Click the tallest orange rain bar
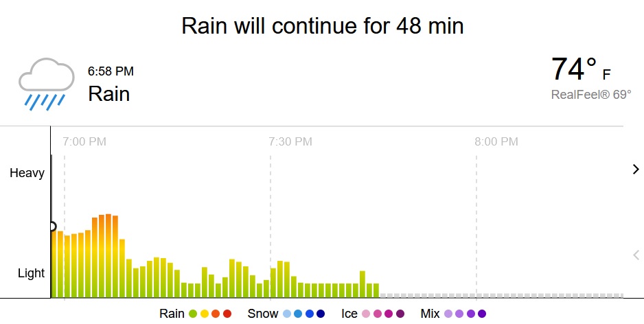This screenshot has width=644, height=324. (x=108, y=256)
